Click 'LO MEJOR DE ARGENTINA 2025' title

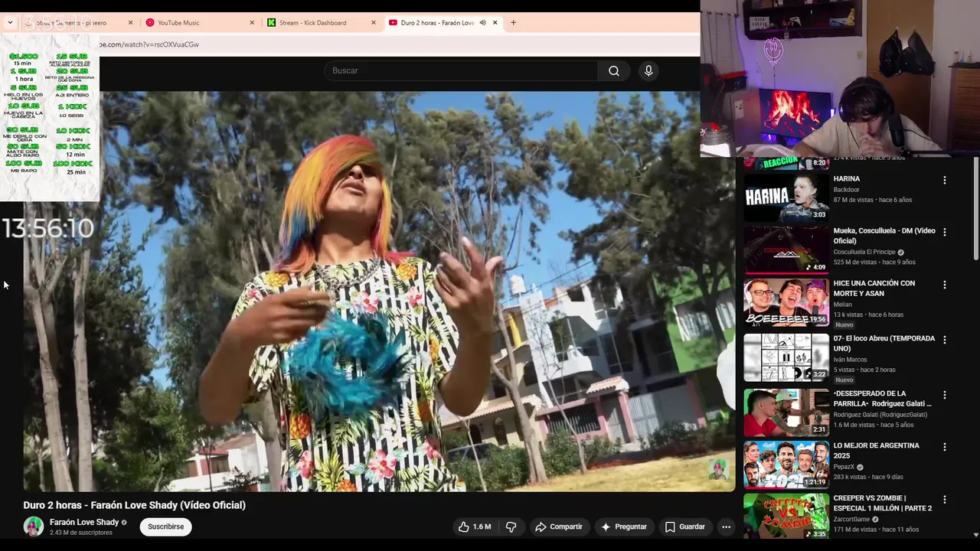[x=877, y=451]
